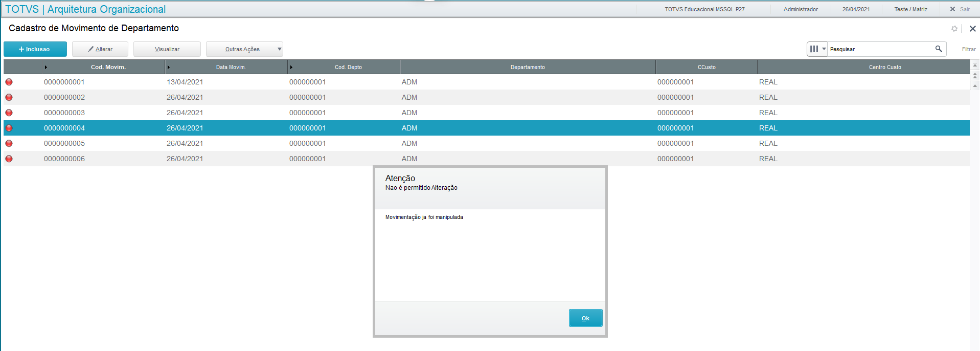This screenshot has width=980, height=351.
Task: Click the Alterar button
Action: (x=100, y=49)
